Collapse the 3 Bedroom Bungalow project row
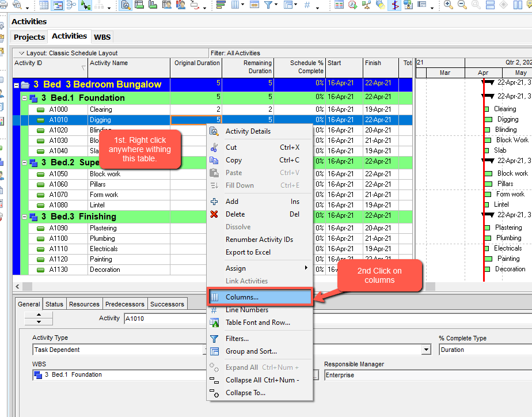The width and height of the screenshot is (532, 417). (16, 85)
